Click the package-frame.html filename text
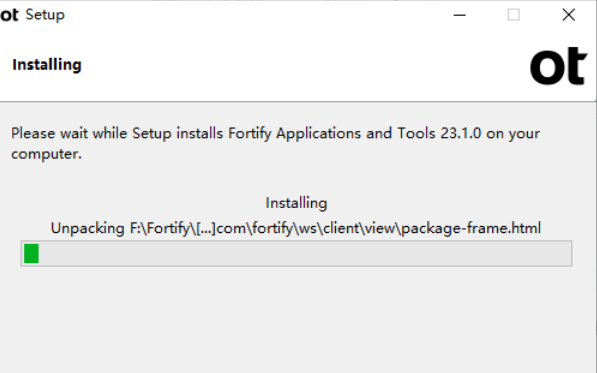The width and height of the screenshot is (597, 373). click(471, 228)
